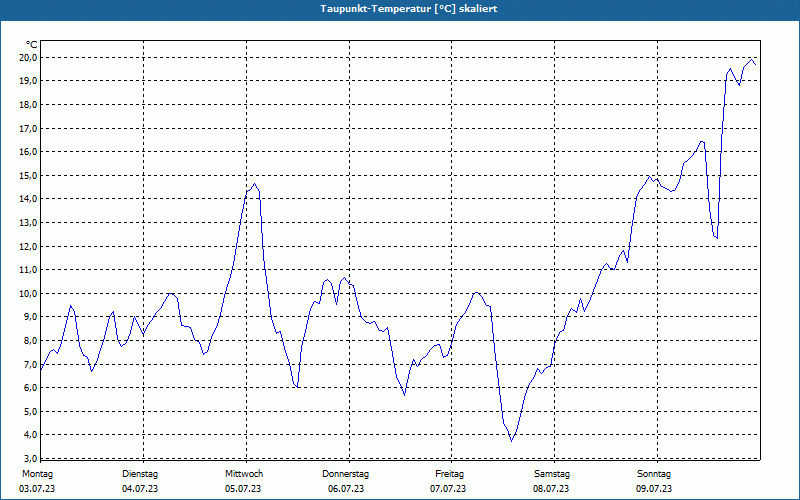Click the 15,0 axis label
The image size is (800, 500).
click(x=28, y=176)
